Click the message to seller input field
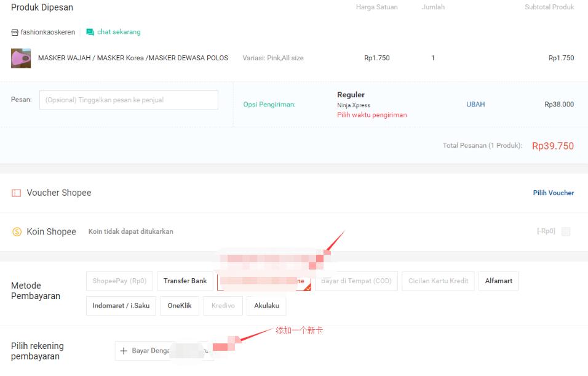 tap(129, 100)
